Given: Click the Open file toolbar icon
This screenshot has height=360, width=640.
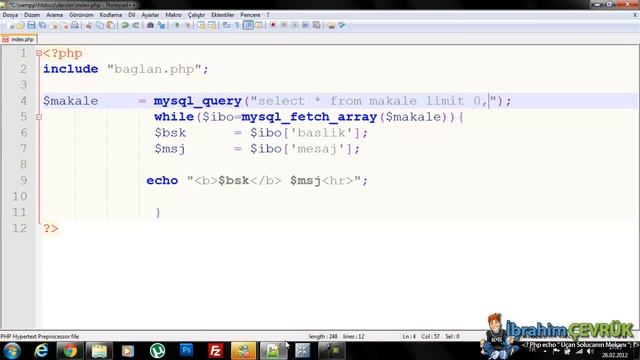Looking at the screenshot, I should [x=20, y=25].
